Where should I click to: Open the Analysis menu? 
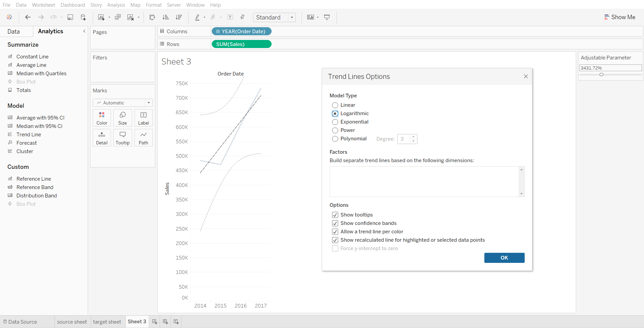pyautogui.click(x=116, y=5)
